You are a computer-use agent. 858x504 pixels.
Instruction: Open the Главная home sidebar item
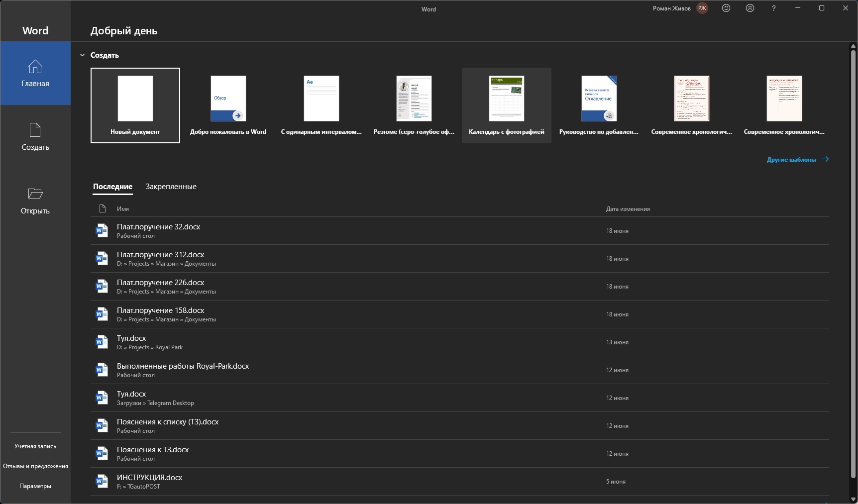tap(35, 73)
